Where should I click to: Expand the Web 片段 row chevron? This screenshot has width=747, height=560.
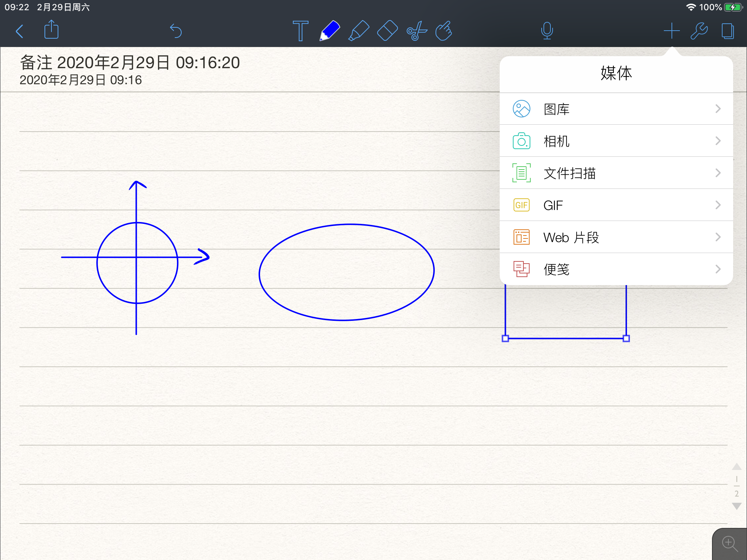[718, 237]
